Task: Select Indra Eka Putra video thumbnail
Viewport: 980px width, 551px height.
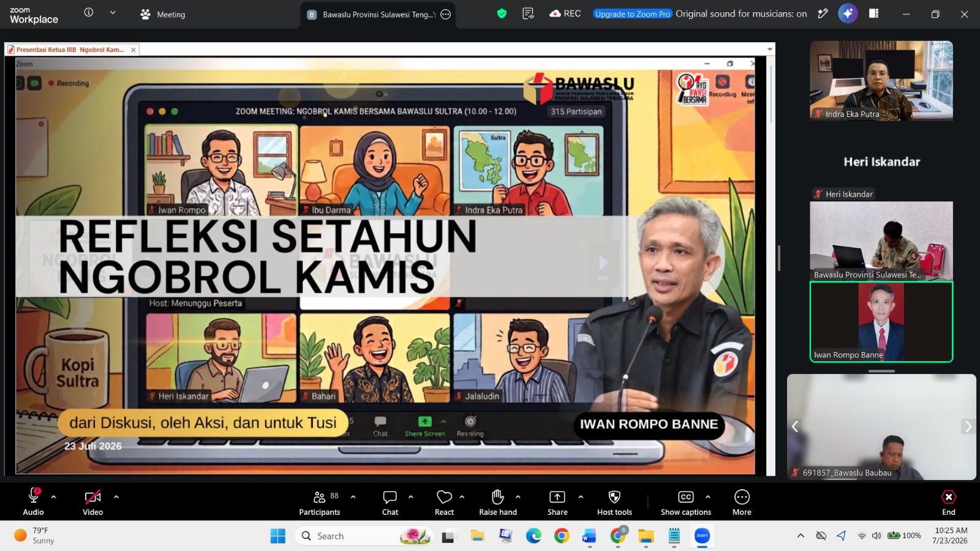Action: 881,81
